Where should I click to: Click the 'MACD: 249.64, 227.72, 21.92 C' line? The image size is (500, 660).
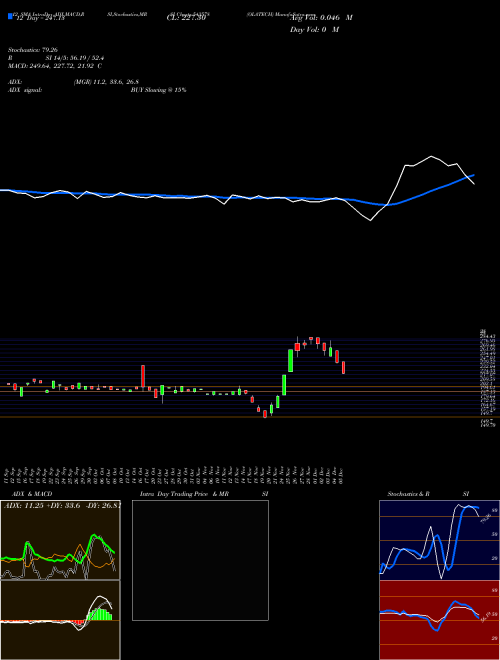(55, 66)
